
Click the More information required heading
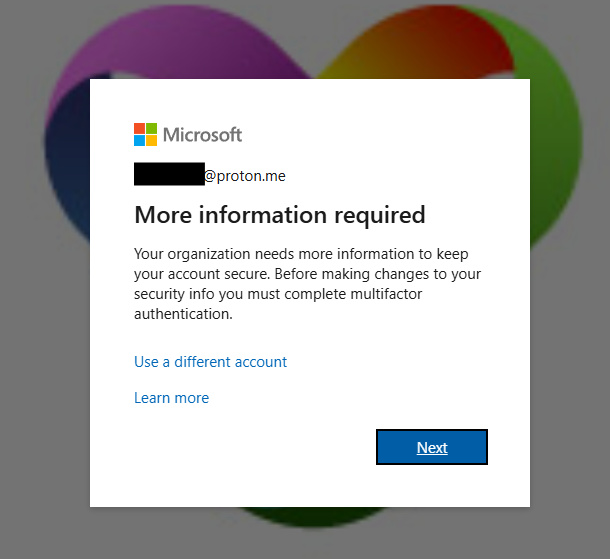pos(280,215)
